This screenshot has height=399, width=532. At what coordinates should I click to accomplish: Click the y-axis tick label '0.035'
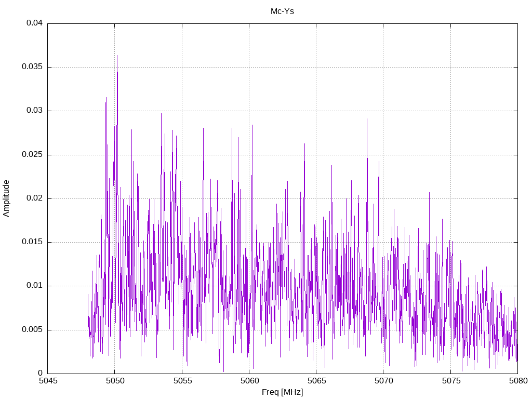32,67
